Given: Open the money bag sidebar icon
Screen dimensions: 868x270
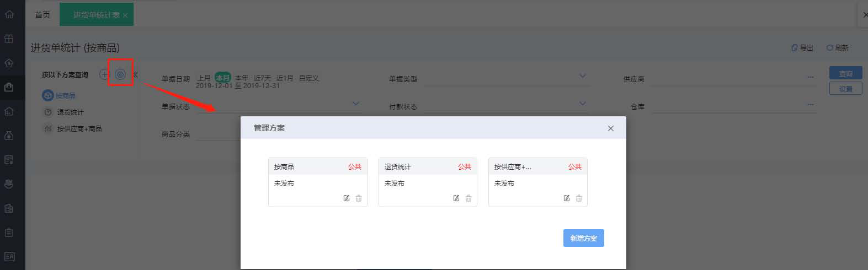Looking at the screenshot, I should tap(9, 136).
